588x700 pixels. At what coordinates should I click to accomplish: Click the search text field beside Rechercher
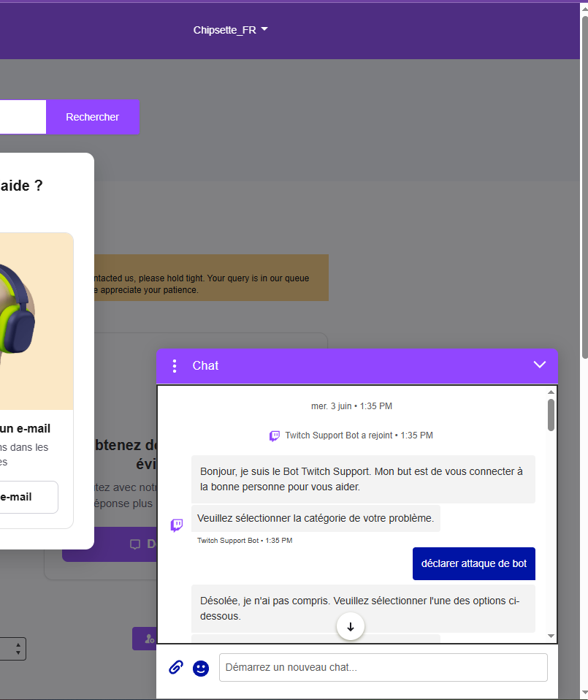pos(23,117)
